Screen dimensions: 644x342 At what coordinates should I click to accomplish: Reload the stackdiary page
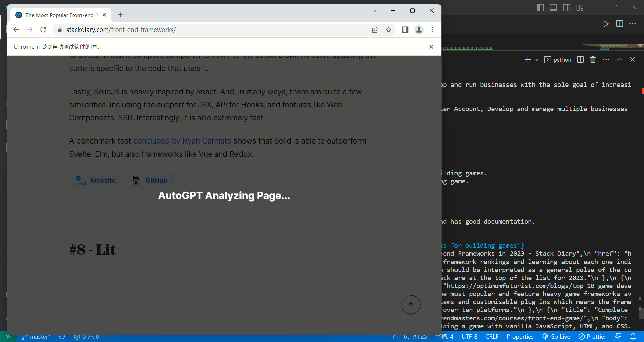[43, 30]
